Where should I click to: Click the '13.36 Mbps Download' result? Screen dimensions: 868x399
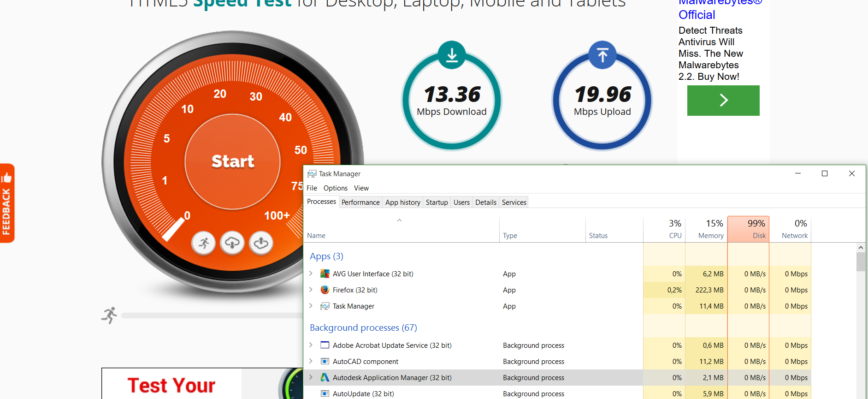coord(452,100)
